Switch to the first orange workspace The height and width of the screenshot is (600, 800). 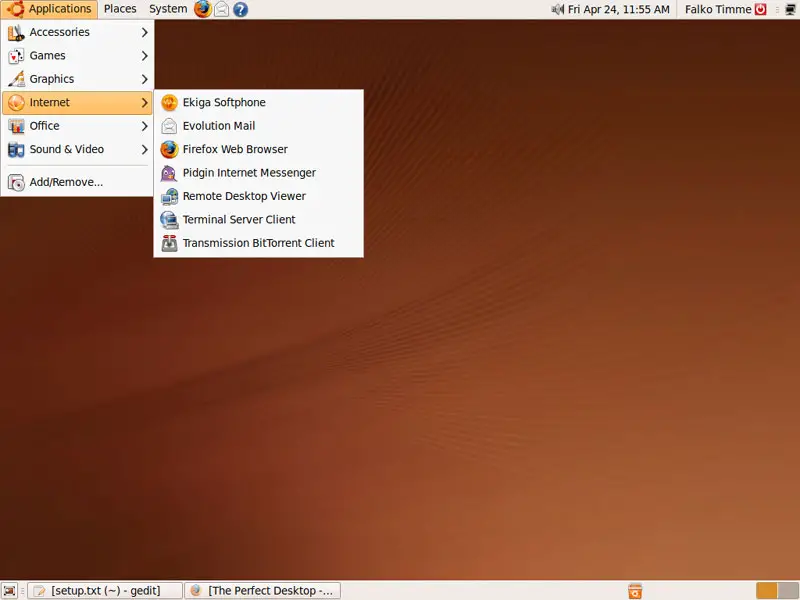(766, 591)
